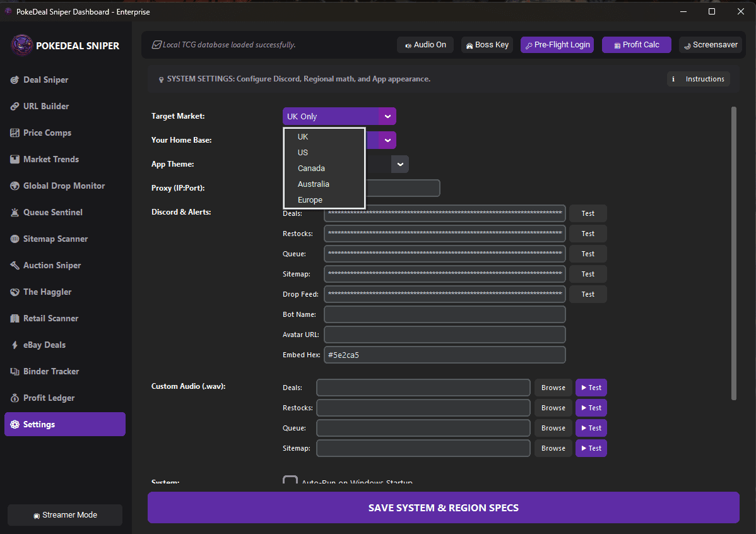Viewport: 756px width, 534px height.
Task: Activate the Boss Key
Action: (487, 45)
